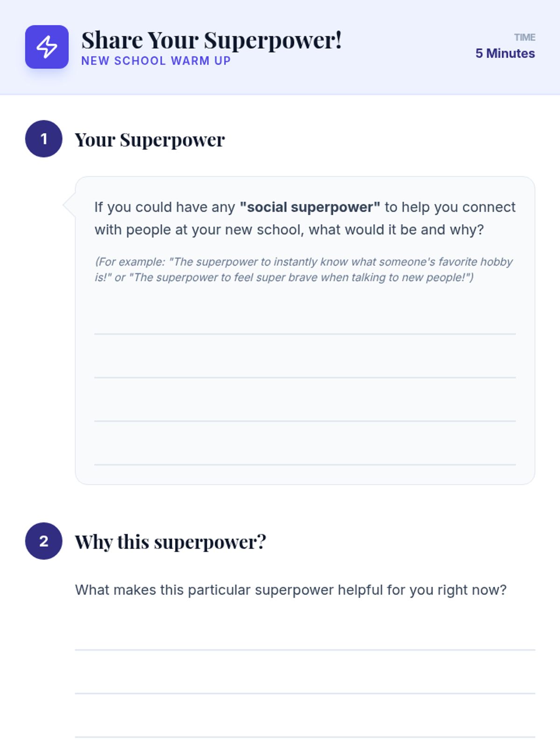
Task: Select the "Why this superpower?" heading
Action: 170,542
